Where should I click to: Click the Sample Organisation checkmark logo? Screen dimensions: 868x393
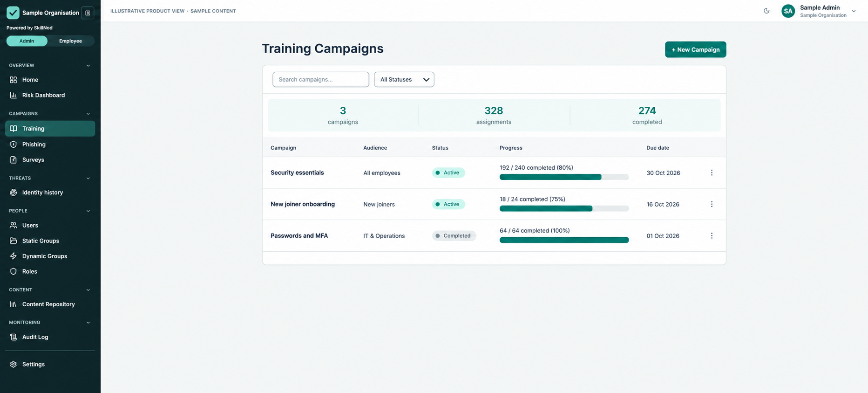(x=13, y=13)
